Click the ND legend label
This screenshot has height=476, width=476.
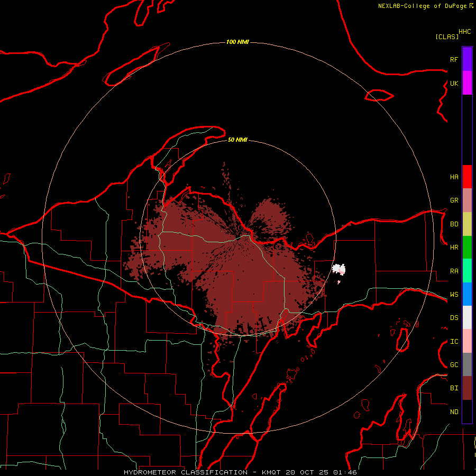tap(454, 412)
